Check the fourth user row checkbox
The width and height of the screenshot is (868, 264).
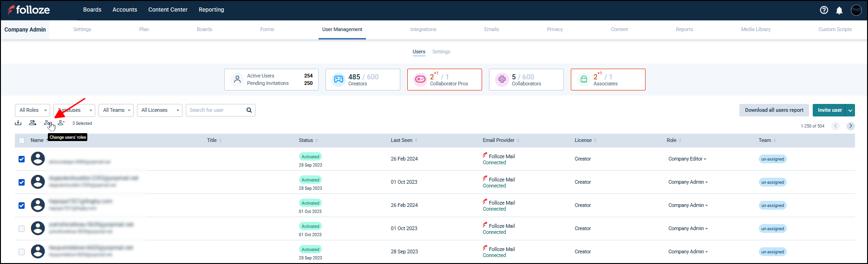pyautogui.click(x=22, y=229)
